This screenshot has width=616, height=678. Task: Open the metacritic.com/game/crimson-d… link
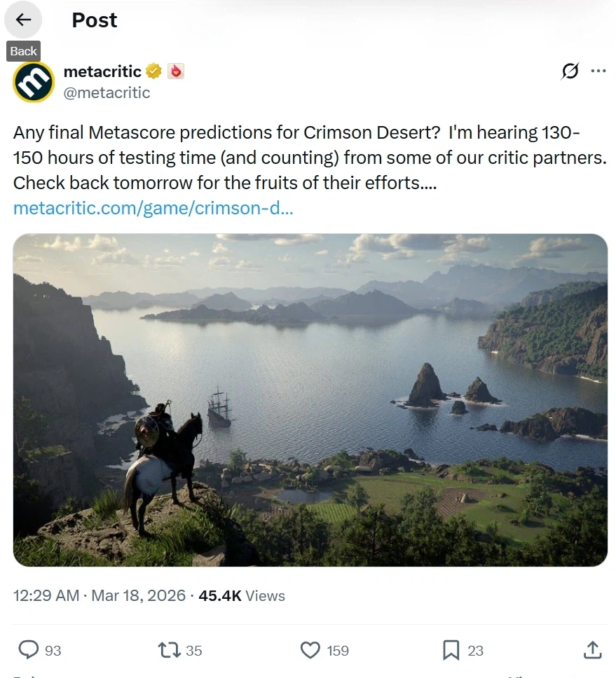(153, 208)
